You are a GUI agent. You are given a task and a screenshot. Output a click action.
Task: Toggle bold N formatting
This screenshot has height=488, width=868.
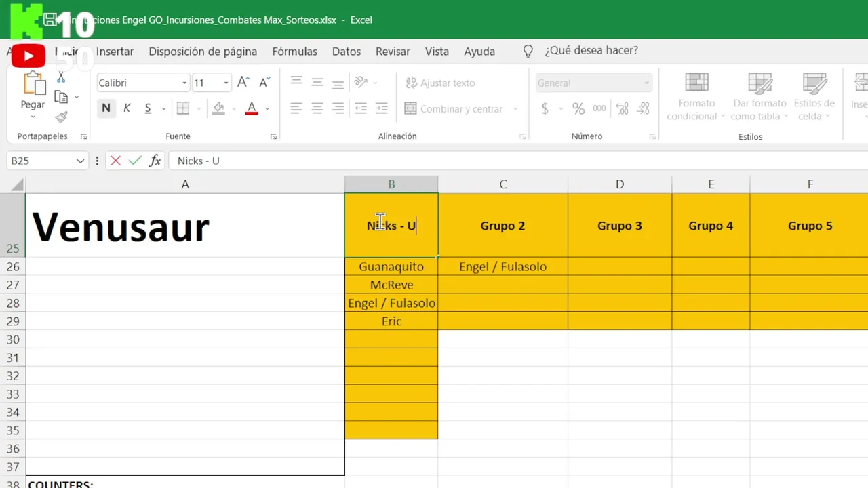(106, 108)
